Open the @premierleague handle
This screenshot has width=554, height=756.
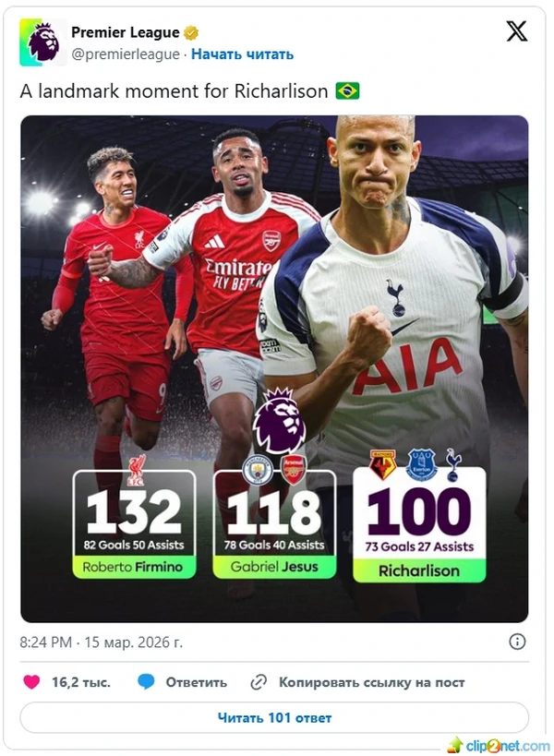[126, 54]
